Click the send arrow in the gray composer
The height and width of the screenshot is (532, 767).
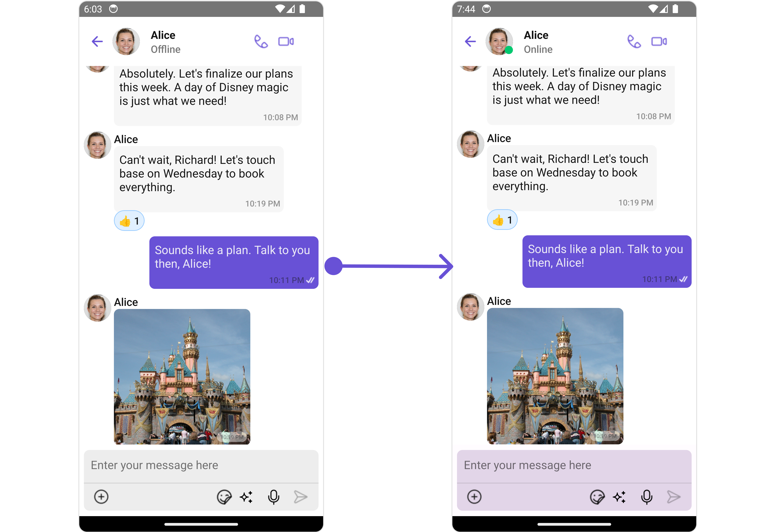click(300, 497)
